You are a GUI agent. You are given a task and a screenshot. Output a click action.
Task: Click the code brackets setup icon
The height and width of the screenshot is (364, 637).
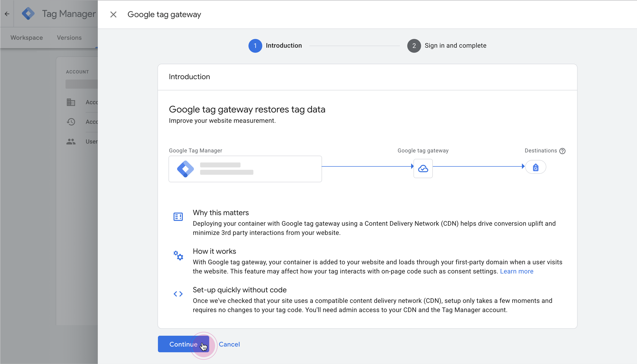[x=178, y=294]
